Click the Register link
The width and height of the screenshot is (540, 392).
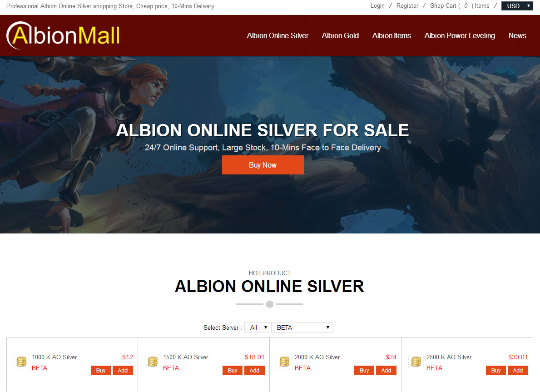tap(407, 6)
